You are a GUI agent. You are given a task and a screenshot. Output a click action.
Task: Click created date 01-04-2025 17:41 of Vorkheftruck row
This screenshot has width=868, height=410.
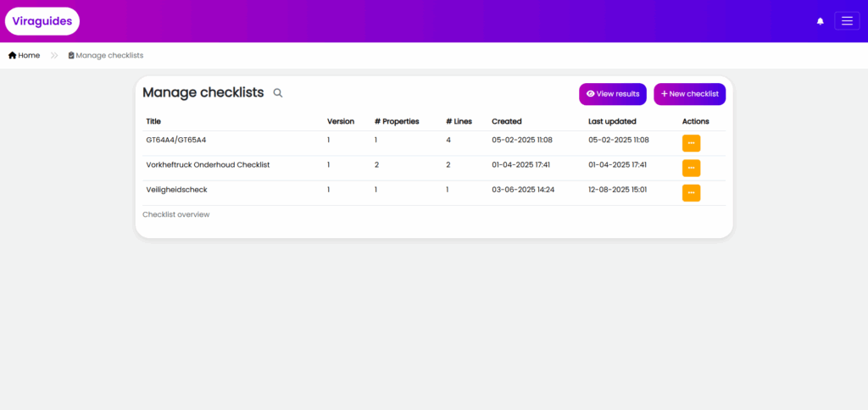click(x=521, y=165)
